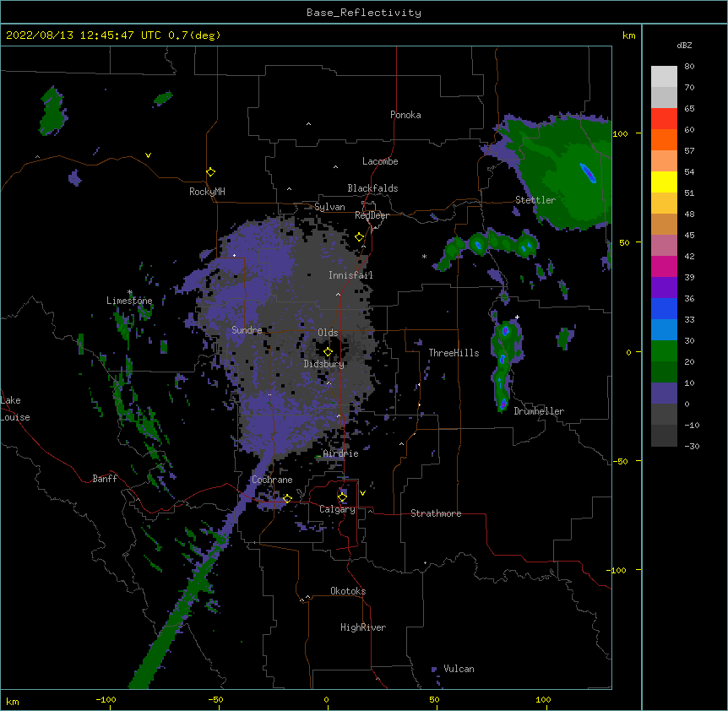Click the Limestone label
728x711 pixels.
129,301
